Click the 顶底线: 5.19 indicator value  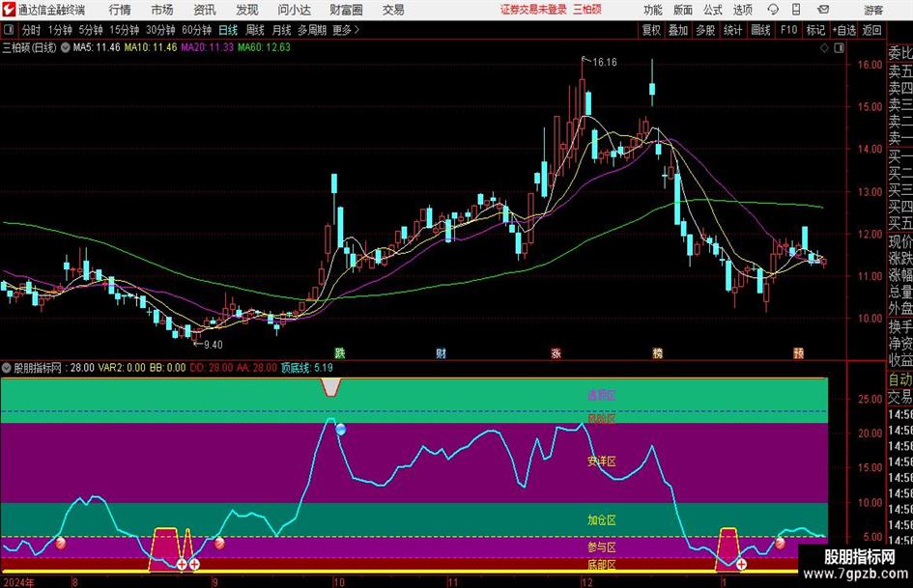point(307,368)
